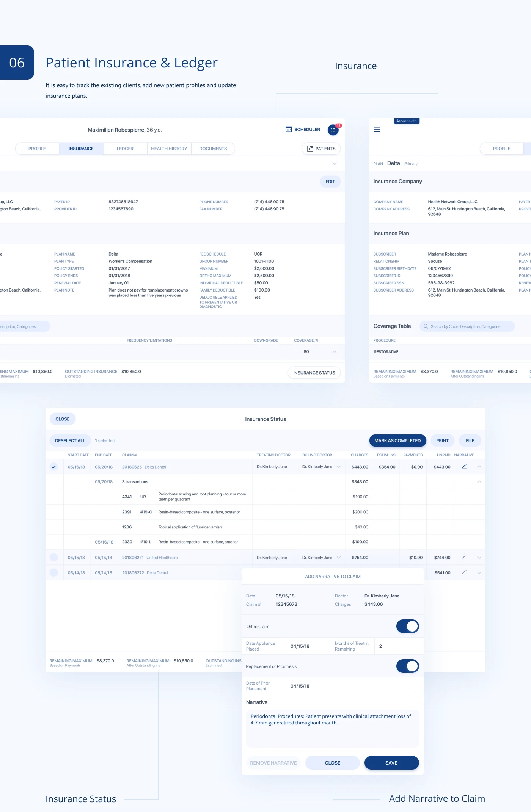Viewport: 531px width, 812px height.
Task: Open the Documents tab
Action: pos(213,149)
